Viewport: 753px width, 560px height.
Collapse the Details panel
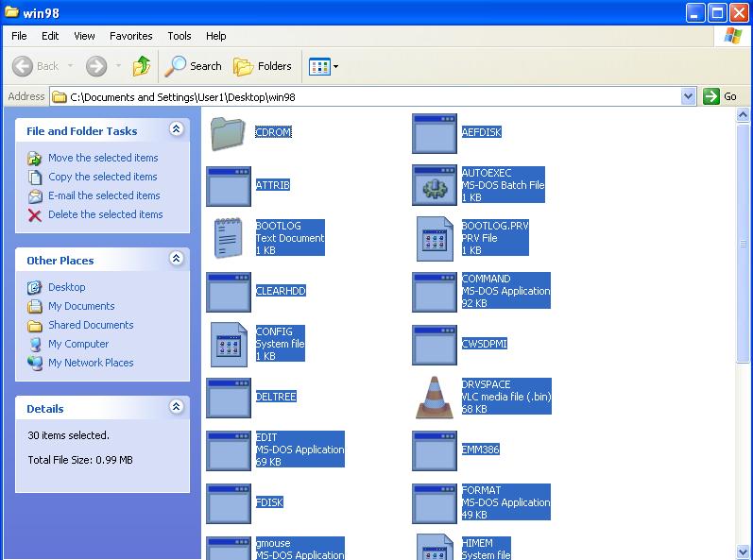[x=177, y=407]
